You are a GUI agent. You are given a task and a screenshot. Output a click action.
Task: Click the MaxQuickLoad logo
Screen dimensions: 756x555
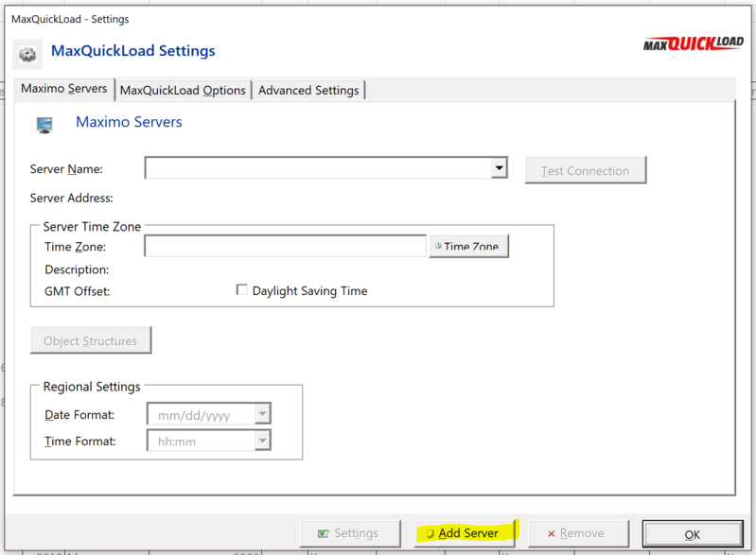click(x=694, y=43)
